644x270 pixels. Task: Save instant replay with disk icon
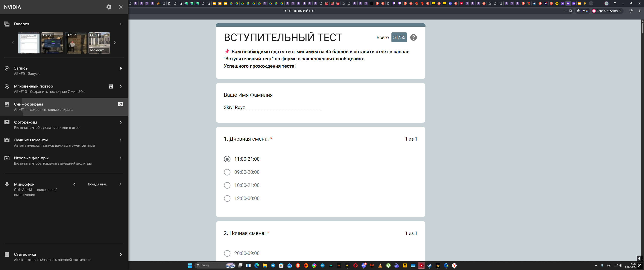point(111,86)
